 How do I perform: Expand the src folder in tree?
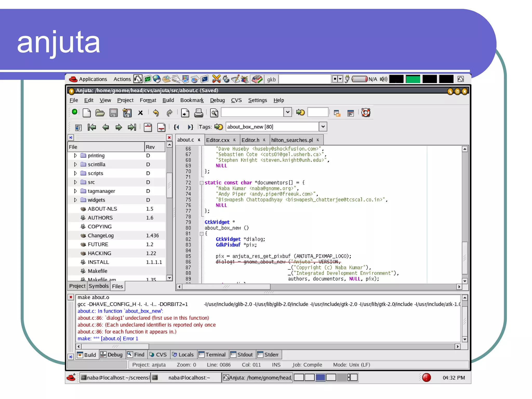point(75,182)
